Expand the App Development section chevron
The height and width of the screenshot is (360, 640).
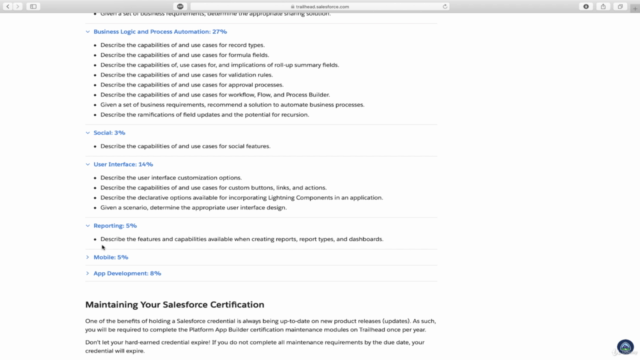click(88, 273)
